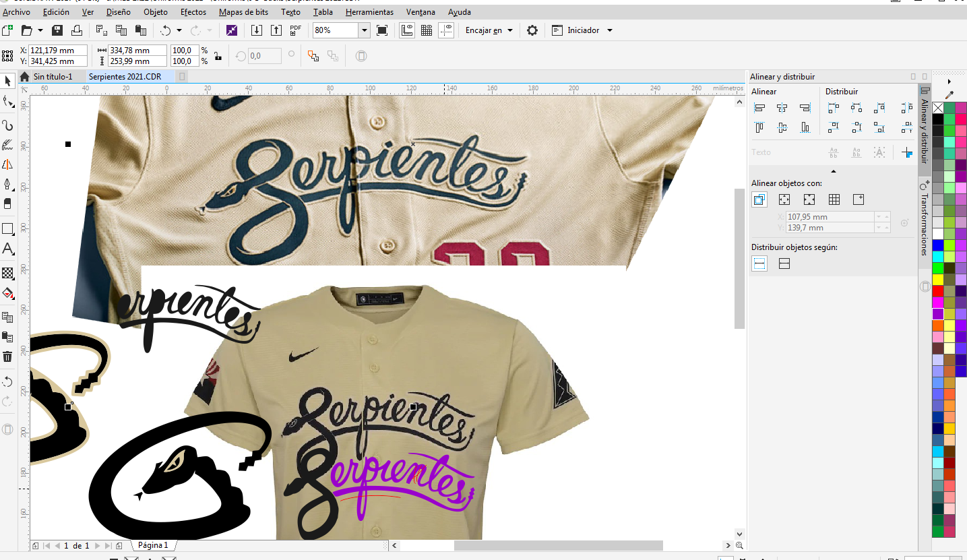The width and height of the screenshot is (967, 560).
Task: Toggle show guidelines button
Action: (x=446, y=30)
